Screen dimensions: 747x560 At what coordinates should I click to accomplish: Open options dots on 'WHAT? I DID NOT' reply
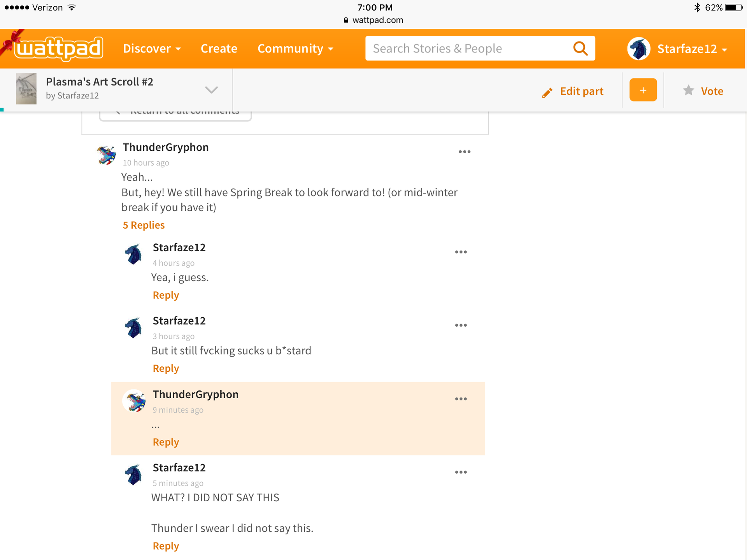coord(461,472)
